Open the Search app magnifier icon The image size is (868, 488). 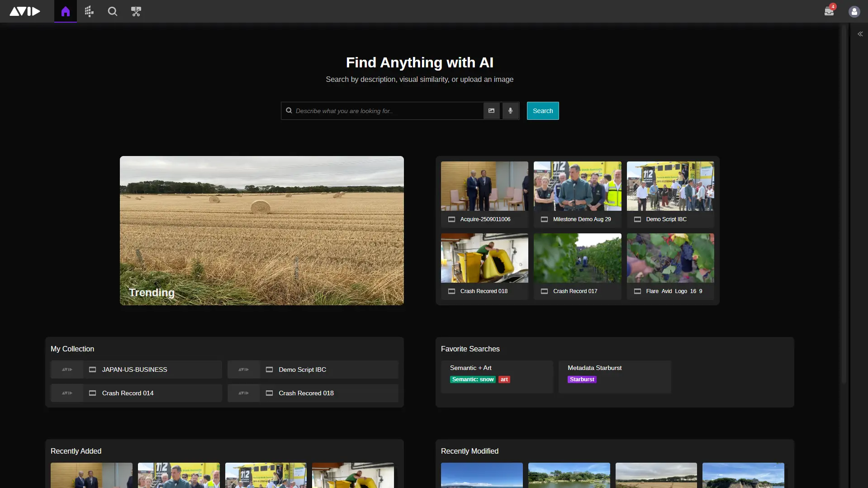point(113,11)
